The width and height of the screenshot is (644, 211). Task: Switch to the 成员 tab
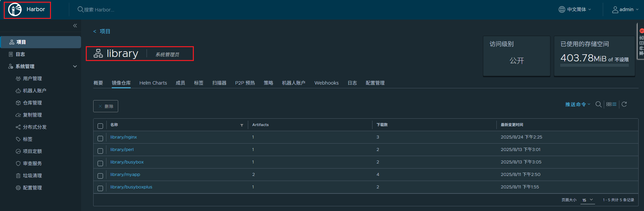180,83
